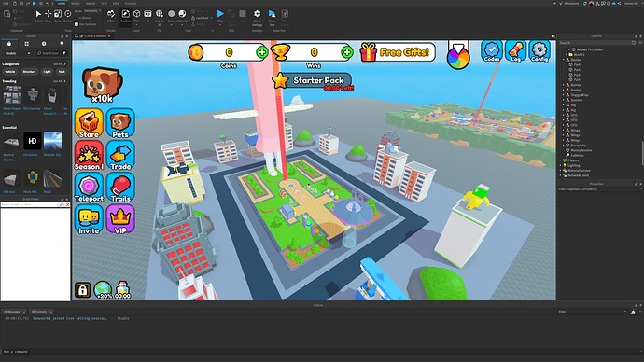Select the Select tool in the ribbon
This screenshot has width=644, height=362.
tap(38, 16)
